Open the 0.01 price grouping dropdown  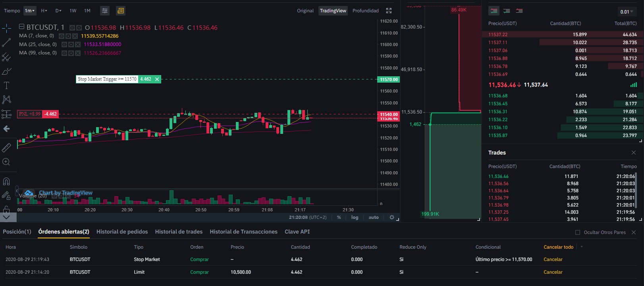[627, 12]
